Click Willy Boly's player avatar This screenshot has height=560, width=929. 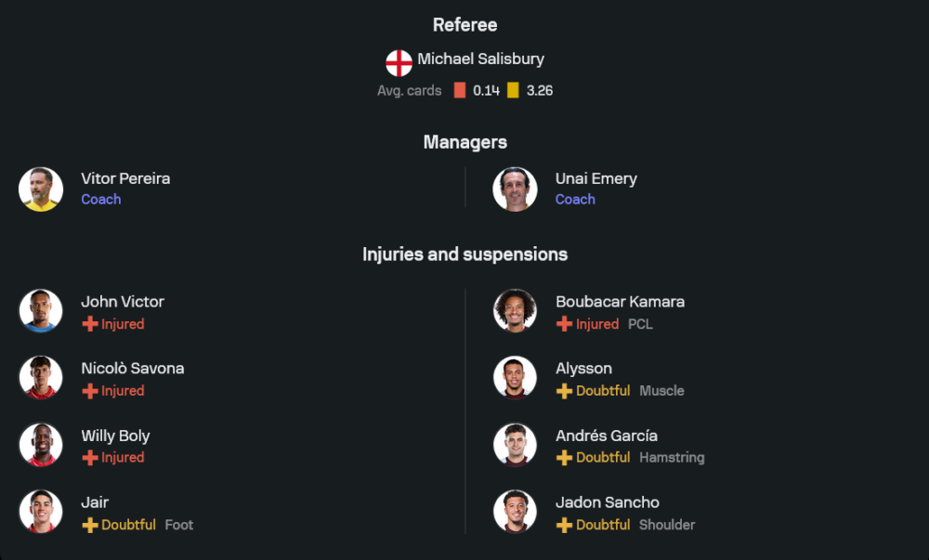click(x=41, y=445)
